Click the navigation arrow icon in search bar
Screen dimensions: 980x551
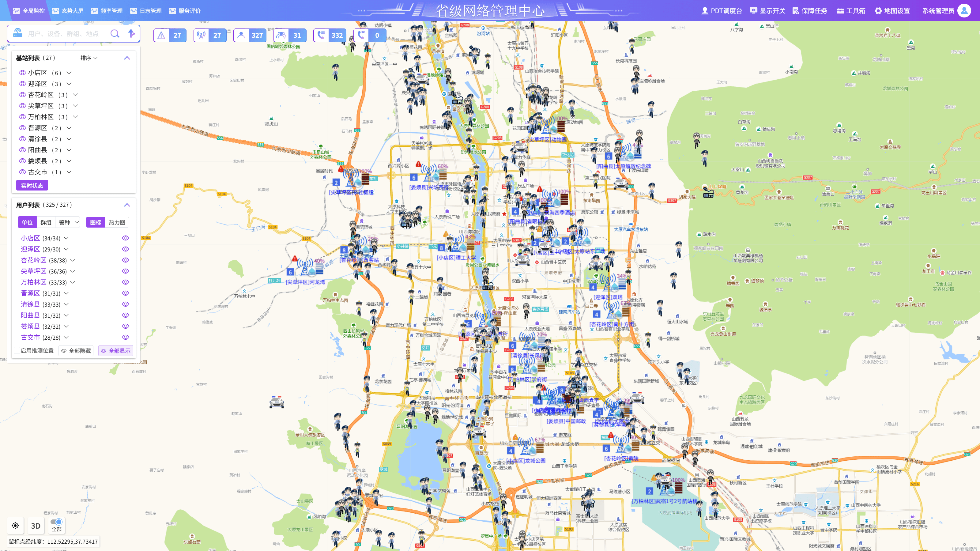tap(131, 33)
